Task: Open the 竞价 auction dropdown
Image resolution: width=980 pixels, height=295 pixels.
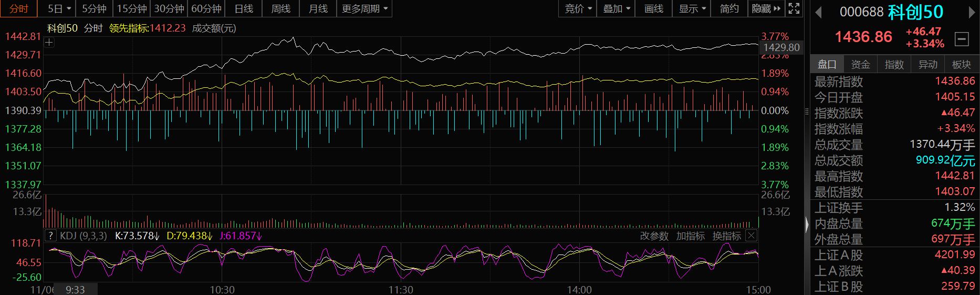Action: tap(578, 8)
